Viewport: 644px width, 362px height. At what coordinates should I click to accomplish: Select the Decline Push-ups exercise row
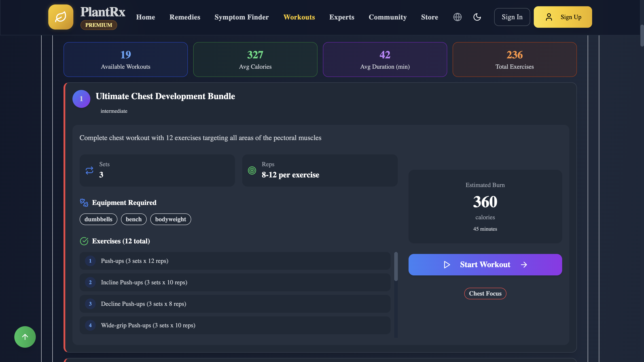click(x=235, y=304)
